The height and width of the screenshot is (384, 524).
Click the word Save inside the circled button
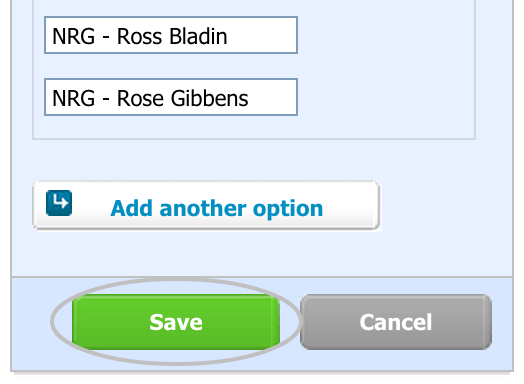click(176, 322)
